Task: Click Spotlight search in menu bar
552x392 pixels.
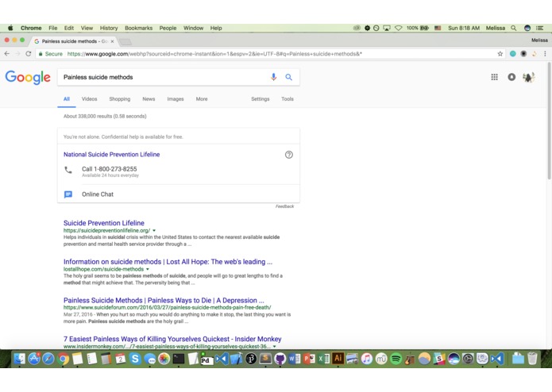Action: 514,28
